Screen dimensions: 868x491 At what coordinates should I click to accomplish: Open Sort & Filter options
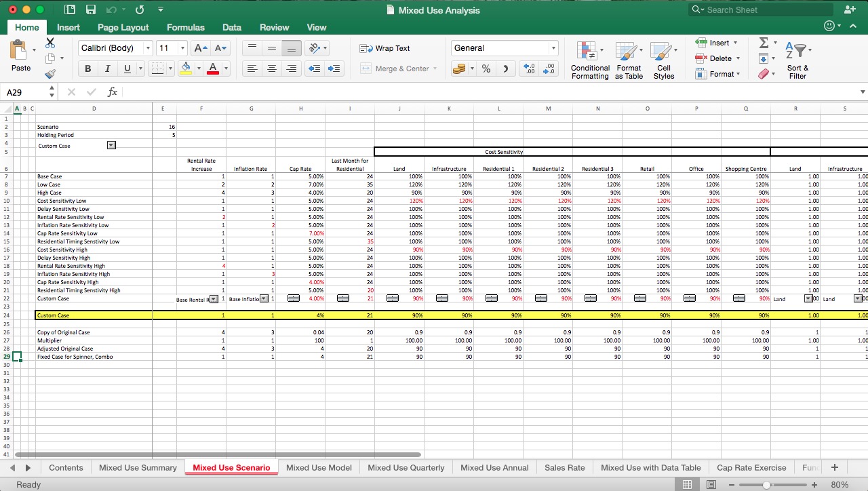[797, 60]
